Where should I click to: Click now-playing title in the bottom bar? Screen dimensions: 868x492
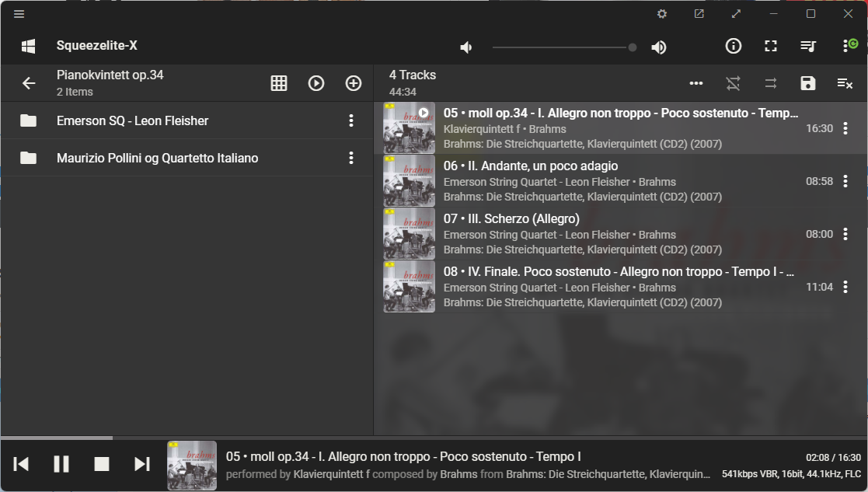click(403, 456)
